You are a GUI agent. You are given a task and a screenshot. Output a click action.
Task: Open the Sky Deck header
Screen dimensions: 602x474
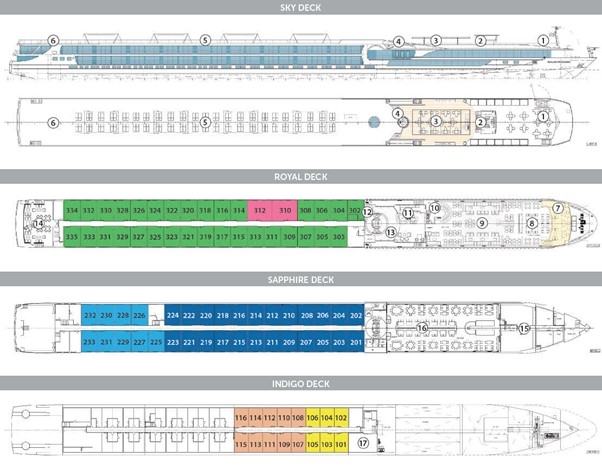tap(301, 6)
